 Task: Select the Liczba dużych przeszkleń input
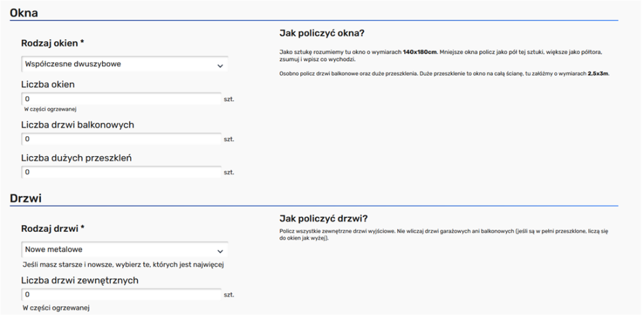(x=121, y=173)
